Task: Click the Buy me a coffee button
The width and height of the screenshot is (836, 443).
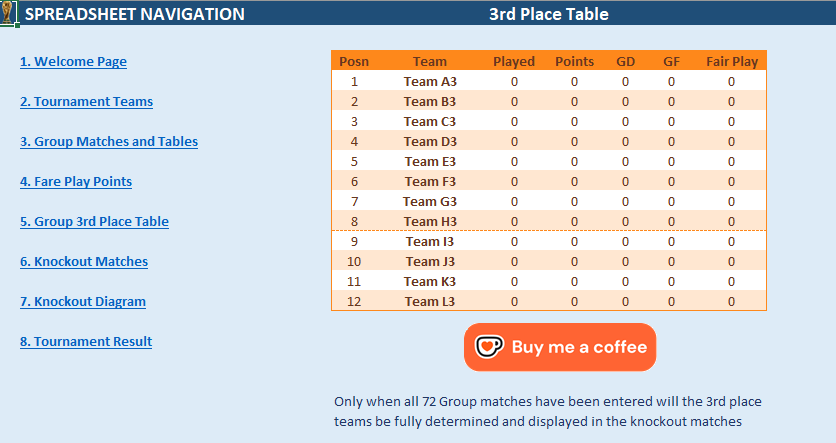Action: [x=560, y=347]
